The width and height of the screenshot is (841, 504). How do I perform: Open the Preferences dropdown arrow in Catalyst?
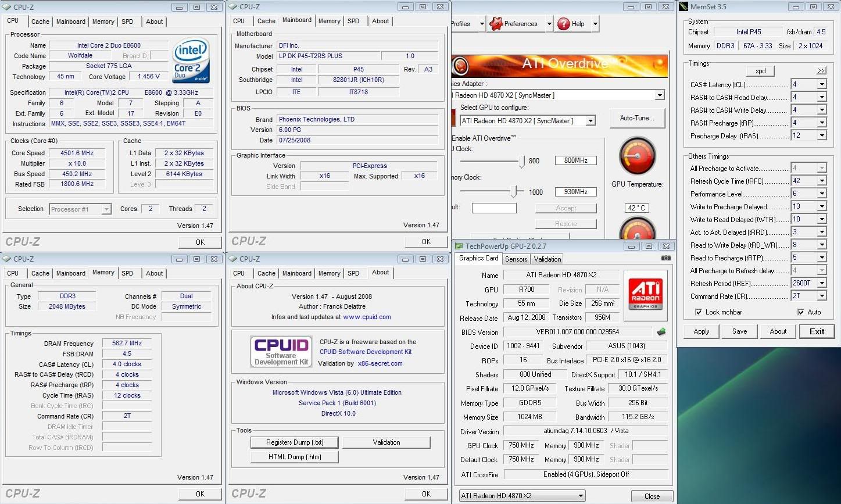[549, 24]
